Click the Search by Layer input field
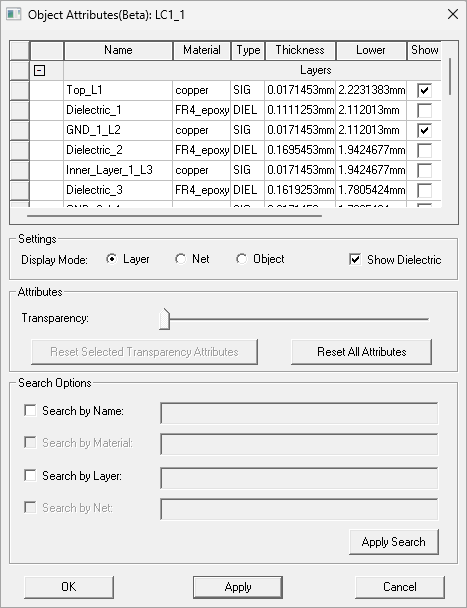This screenshot has width=467, height=608. pos(299,478)
